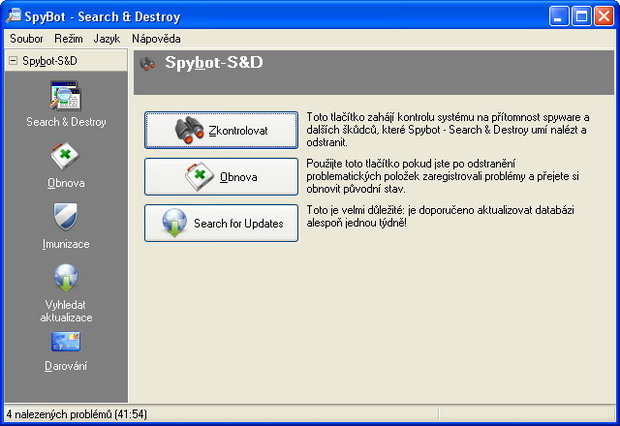Close the SpyBot window
Image resolution: width=620 pixels, height=426 pixels.
604,16
